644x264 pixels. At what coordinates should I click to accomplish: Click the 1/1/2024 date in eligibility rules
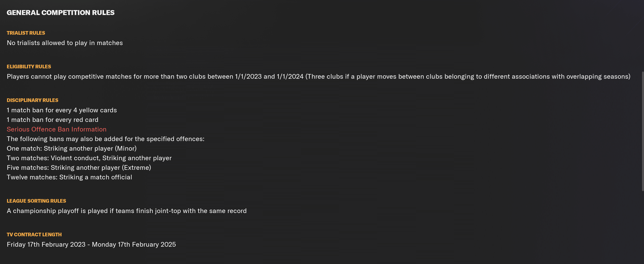coord(290,77)
